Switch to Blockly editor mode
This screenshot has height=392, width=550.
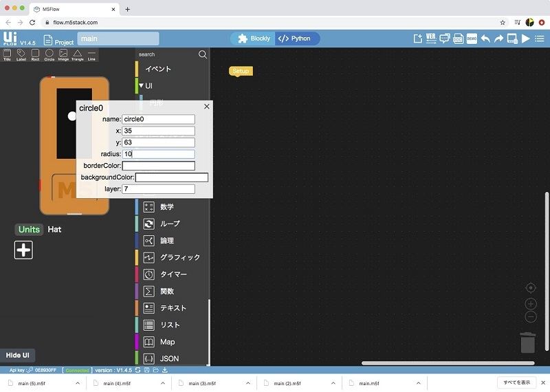click(x=254, y=39)
